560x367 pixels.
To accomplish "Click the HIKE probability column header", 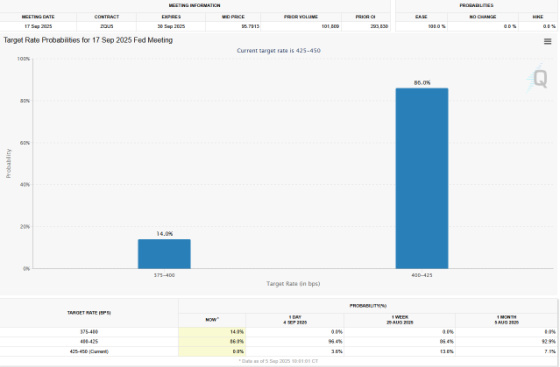I will tap(538, 17).
